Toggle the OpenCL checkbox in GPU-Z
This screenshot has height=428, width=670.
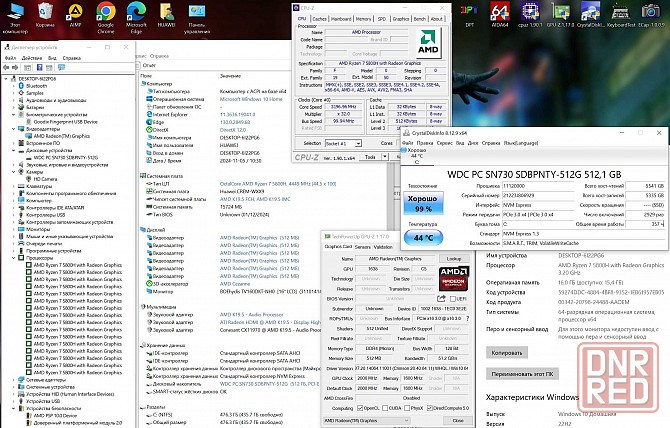[x=360, y=408]
